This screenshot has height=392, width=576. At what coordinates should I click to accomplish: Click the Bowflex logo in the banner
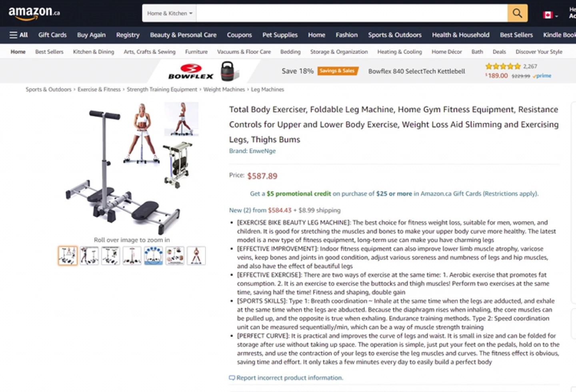pos(191,72)
